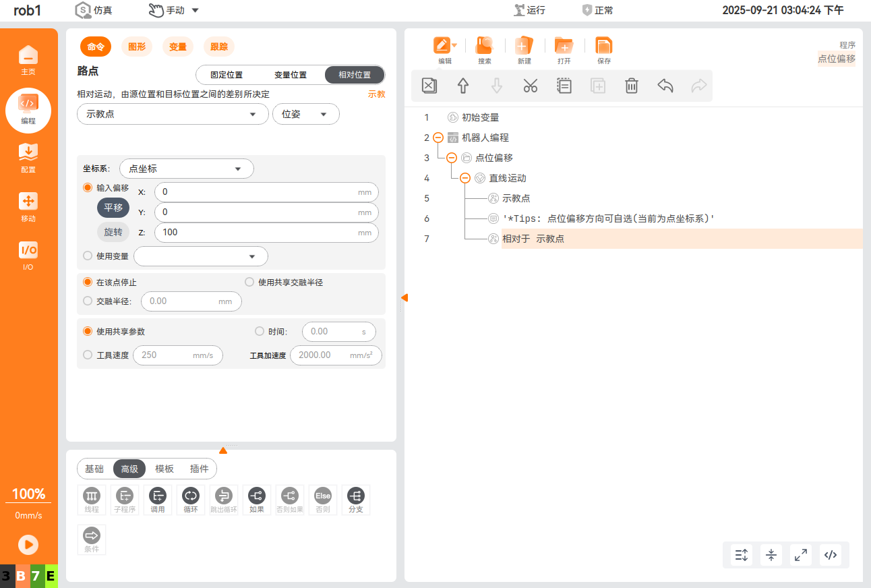Click the undo arrow icon
This screenshot has height=588, width=871.
665,86
